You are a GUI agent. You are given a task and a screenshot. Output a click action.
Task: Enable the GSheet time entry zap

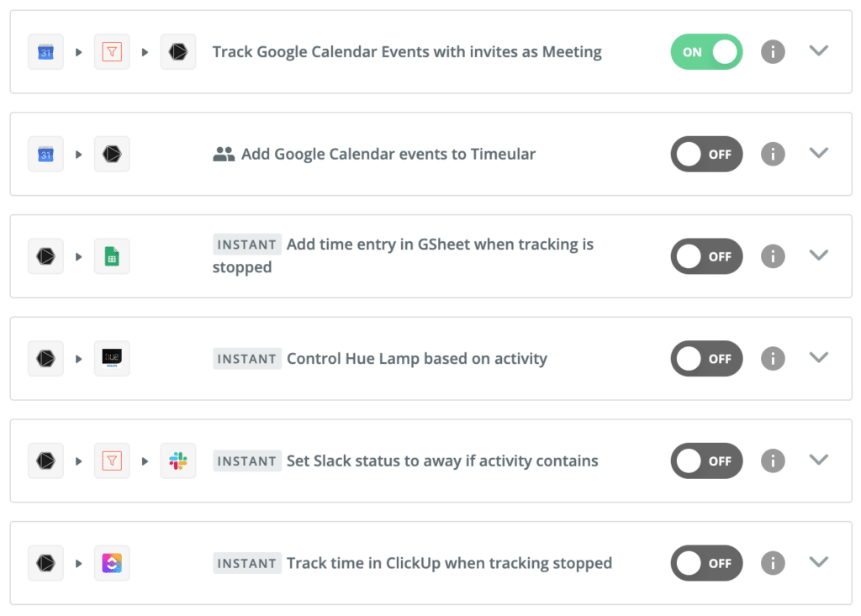point(706,256)
